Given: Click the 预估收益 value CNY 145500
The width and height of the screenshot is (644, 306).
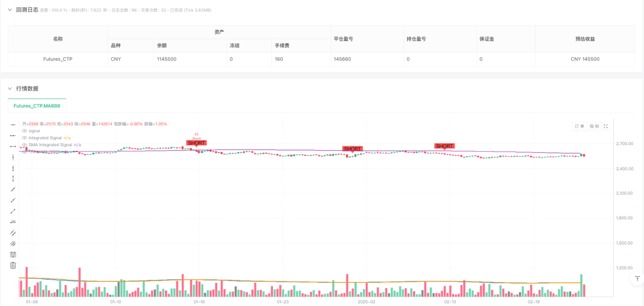Looking at the screenshot, I should 585,59.
